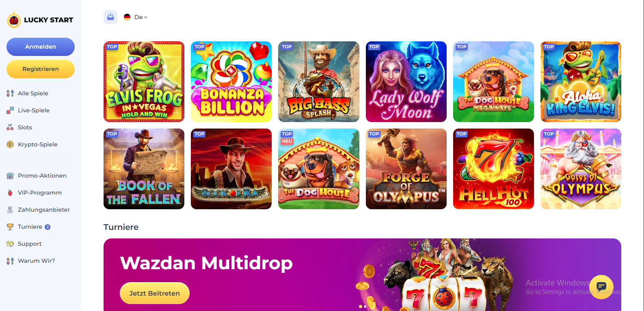The width and height of the screenshot is (644, 311).
Task: Click the Anmelden button
Action: [41, 47]
